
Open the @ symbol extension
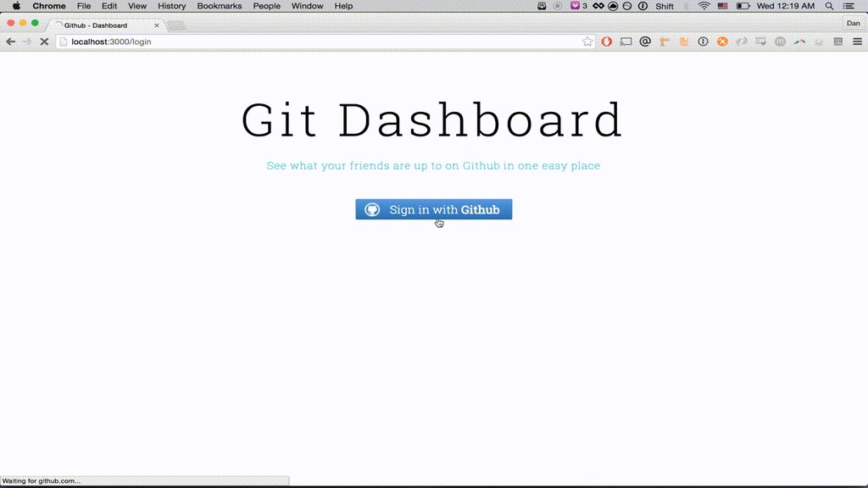pyautogui.click(x=645, y=42)
